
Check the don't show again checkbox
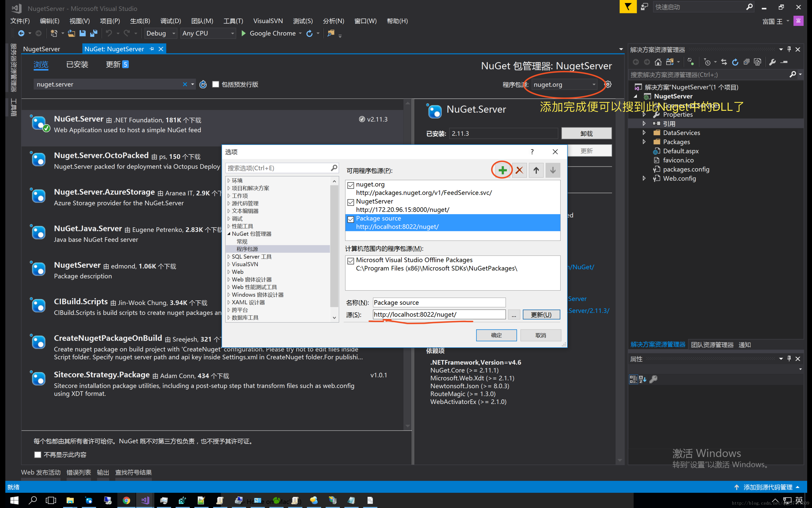[x=38, y=455]
